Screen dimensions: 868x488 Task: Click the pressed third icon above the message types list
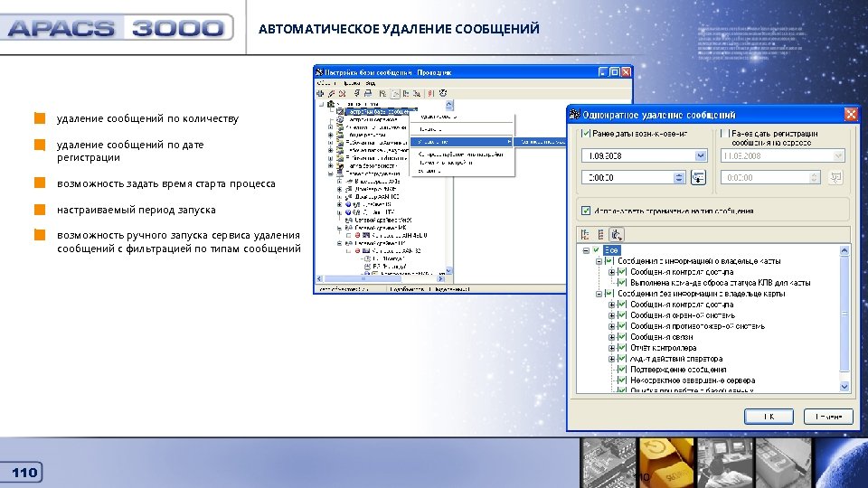point(616,235)
